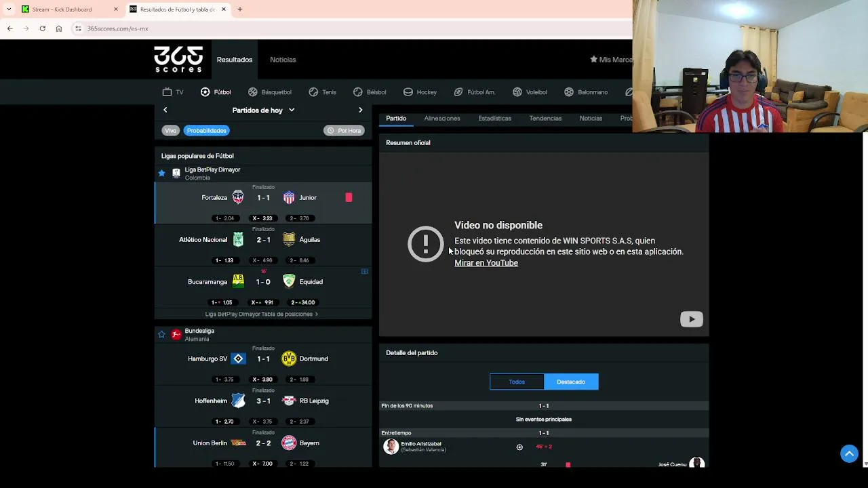Image resolution: width=868 pixels, height=488 pixels.
Task: Click the Bucaramanga X - 9.91 draw odds
Action: click(262, 302)
